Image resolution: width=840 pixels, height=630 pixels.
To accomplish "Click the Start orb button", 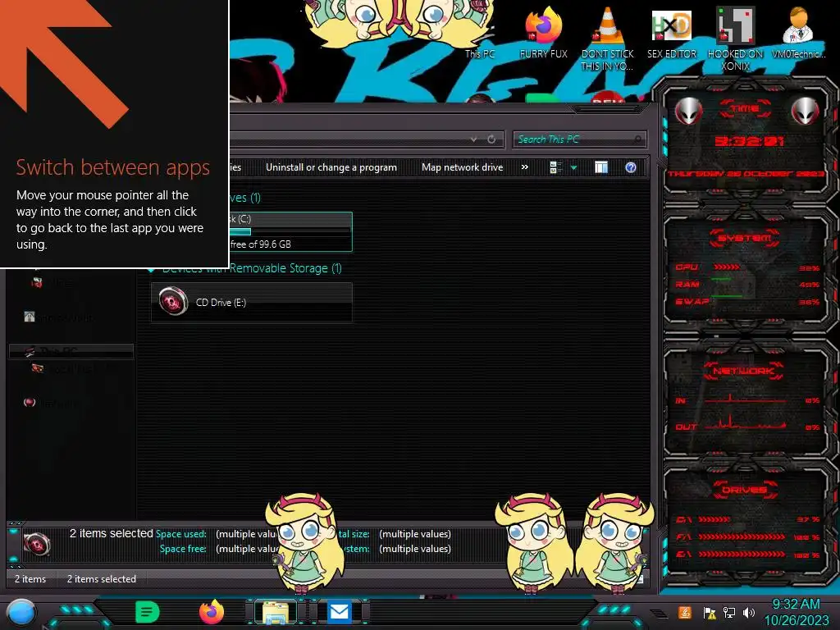I will pyautogui.click(x=21, y=613).
